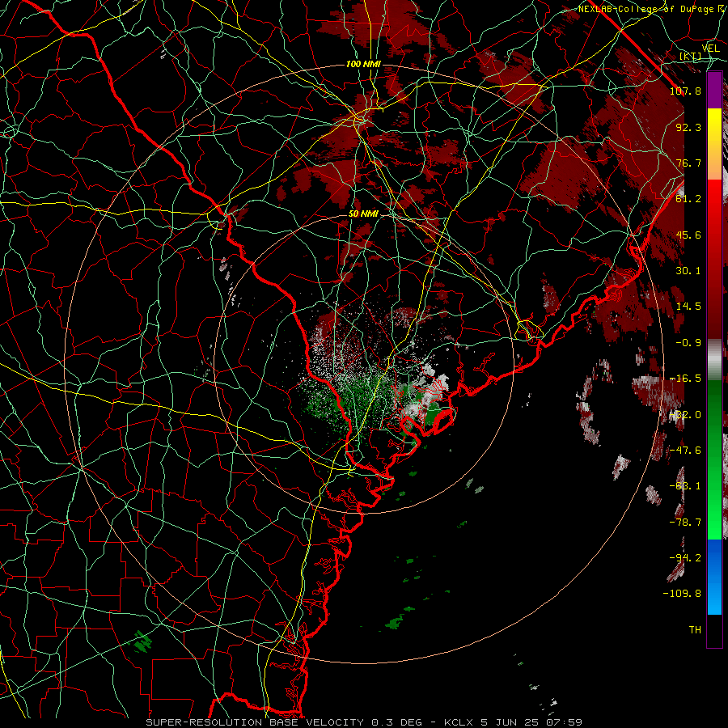Select the 30.1 velocity scale value
This screenshot has height=728, width=728.
tap(688, 271)
